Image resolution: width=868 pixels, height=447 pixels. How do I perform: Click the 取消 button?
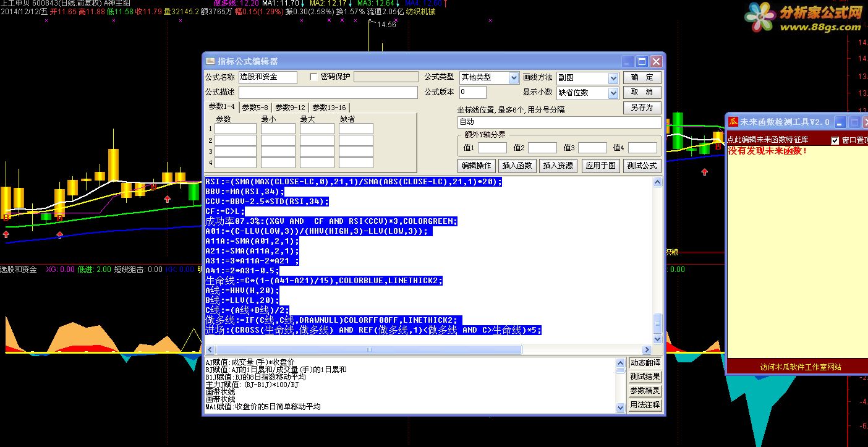point(642,92)
